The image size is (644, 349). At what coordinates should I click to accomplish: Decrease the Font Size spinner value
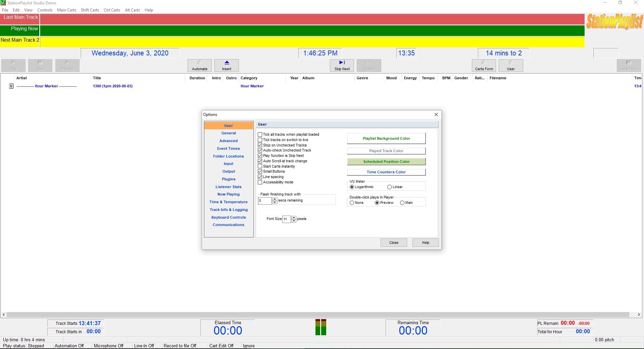[294, 221]
